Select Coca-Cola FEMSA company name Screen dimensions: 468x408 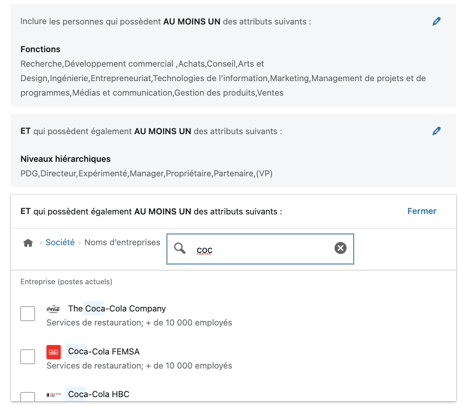pos(104,351)
